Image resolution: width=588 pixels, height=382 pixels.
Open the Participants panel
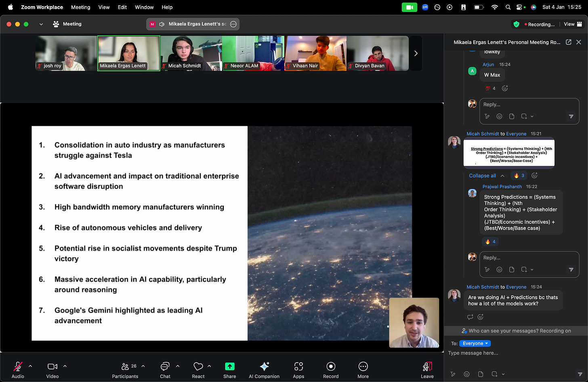(125, 370)
